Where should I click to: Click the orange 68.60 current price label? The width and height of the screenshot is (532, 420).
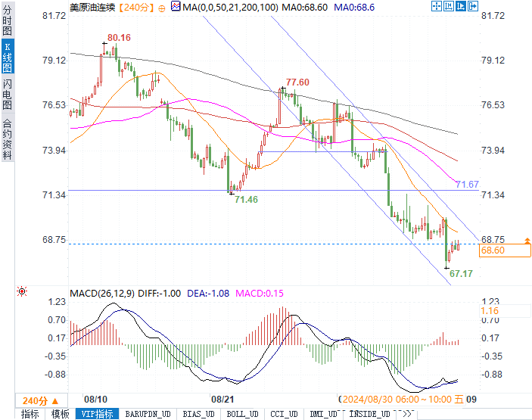pos(504,250)
